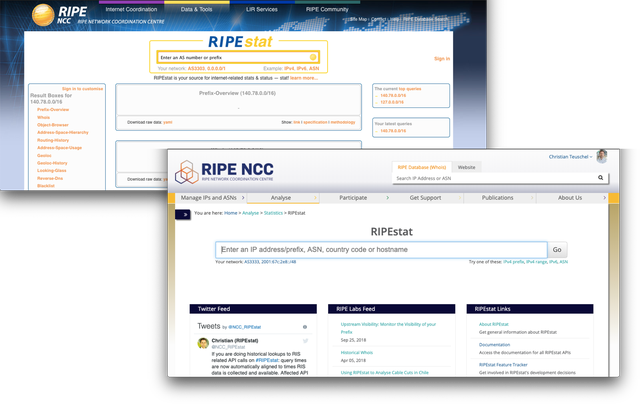Click the RIPE NCC hexagon logo in new site
The image size is (640, 404).
pos(187,172)
